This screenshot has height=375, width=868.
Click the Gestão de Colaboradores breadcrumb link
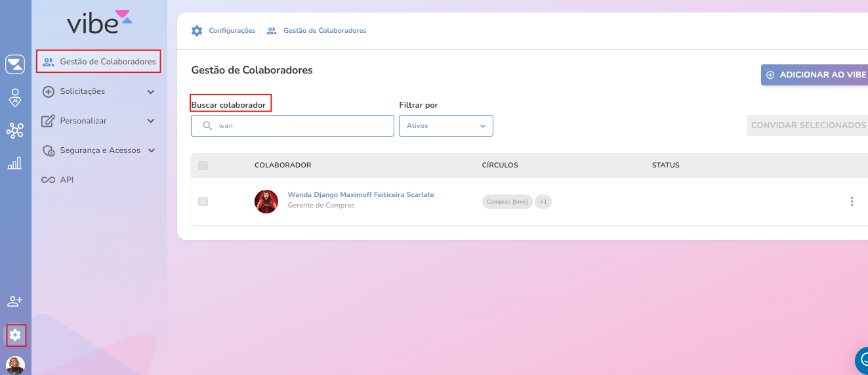point(325,30)
